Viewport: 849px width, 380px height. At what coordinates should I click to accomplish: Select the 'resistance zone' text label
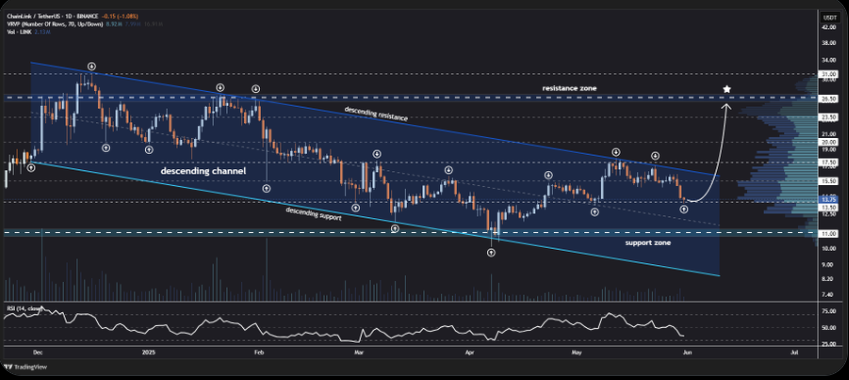click(570, 88)
